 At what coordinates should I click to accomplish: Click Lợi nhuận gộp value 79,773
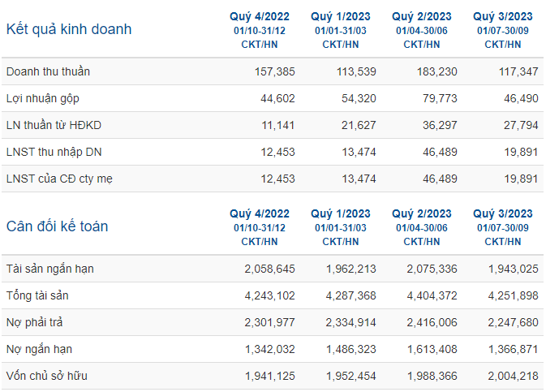(440, 99)
